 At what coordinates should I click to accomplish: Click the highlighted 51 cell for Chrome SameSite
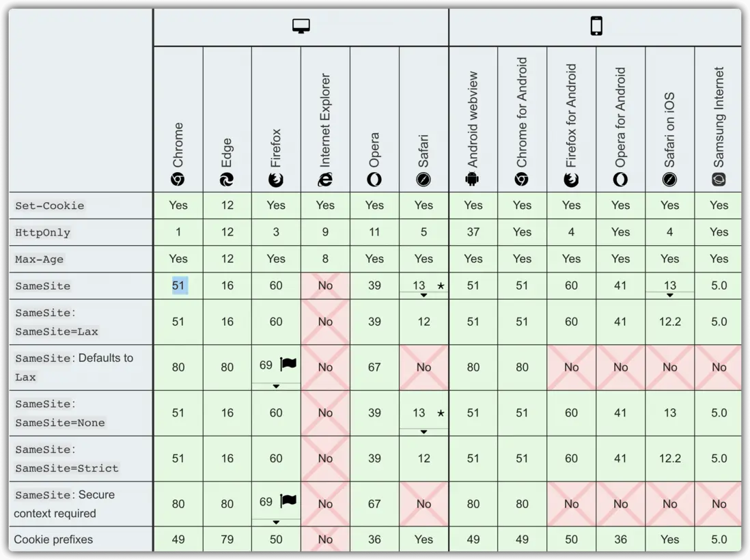tap(178, 285)
